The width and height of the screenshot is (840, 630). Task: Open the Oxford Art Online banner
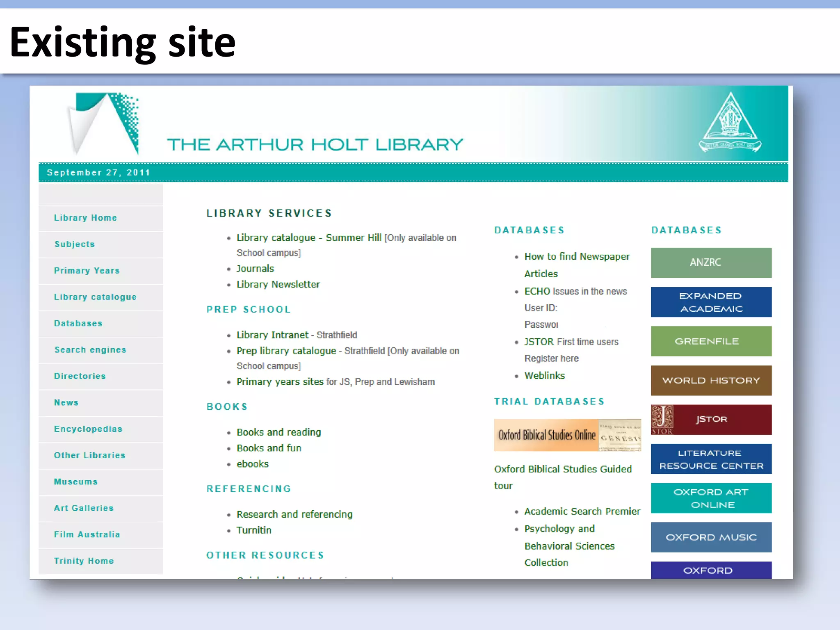(x=711, y=498)
